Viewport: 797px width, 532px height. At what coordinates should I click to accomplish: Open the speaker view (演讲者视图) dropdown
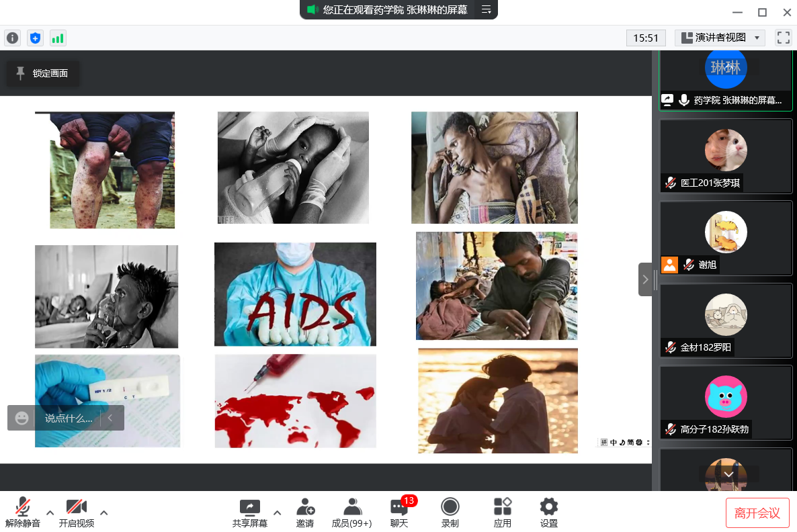[720, 38]
